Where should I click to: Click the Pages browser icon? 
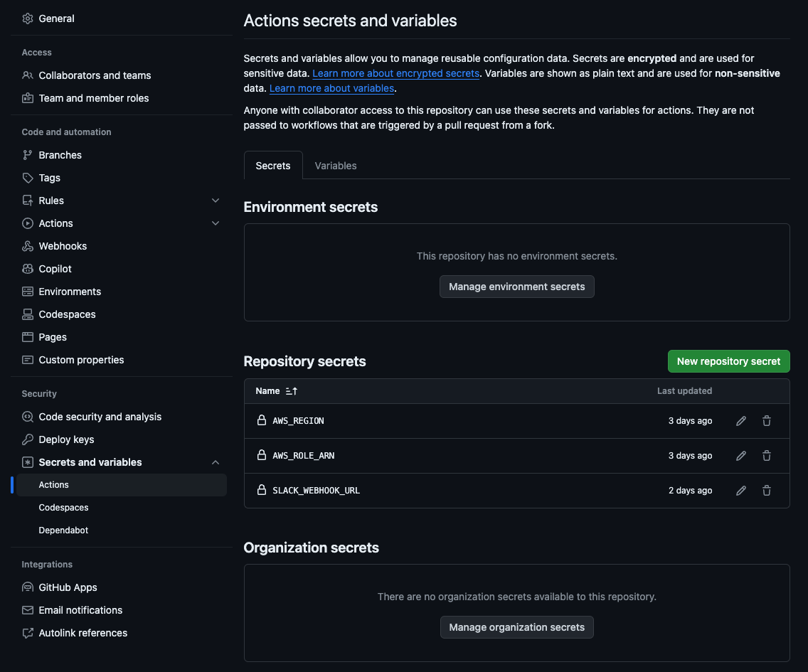click(27, 337)
